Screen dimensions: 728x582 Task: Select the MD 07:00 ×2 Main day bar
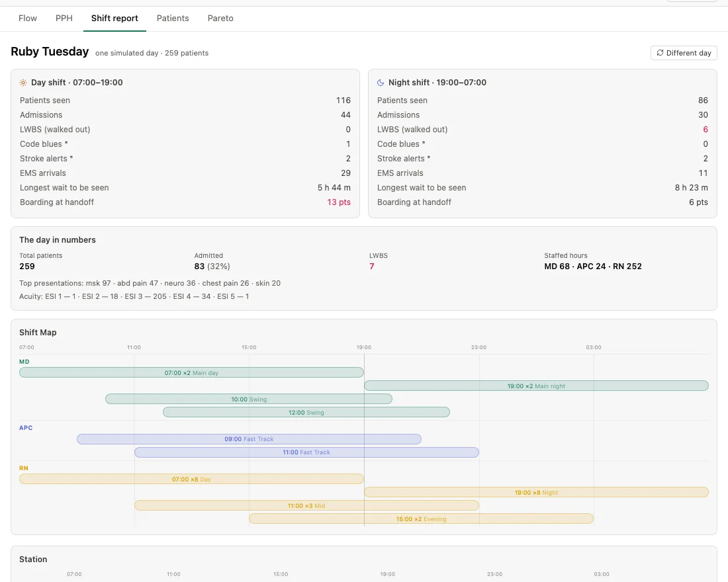[191, 372]
